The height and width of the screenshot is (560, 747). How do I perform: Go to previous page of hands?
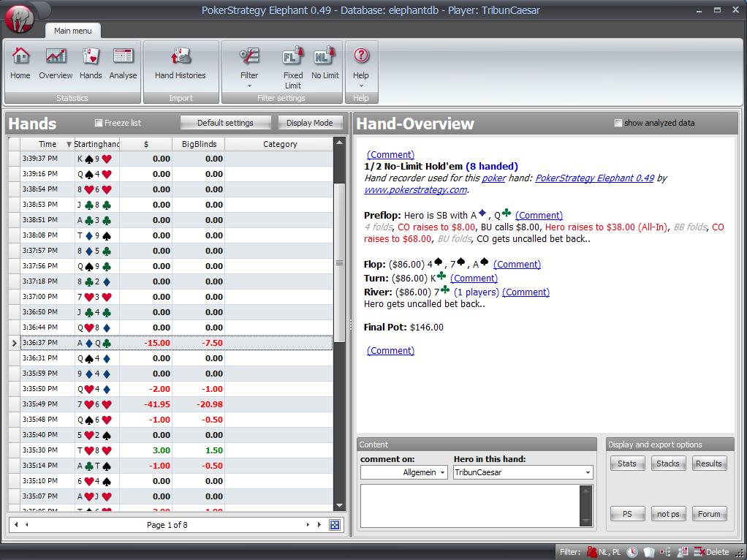[x=26, y=525]
